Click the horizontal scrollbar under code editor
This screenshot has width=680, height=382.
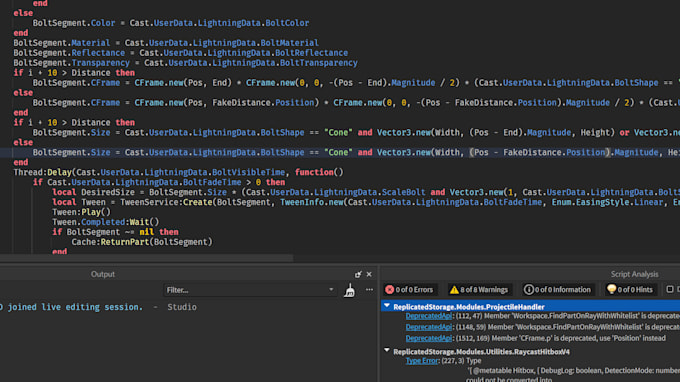coord(146,258)
